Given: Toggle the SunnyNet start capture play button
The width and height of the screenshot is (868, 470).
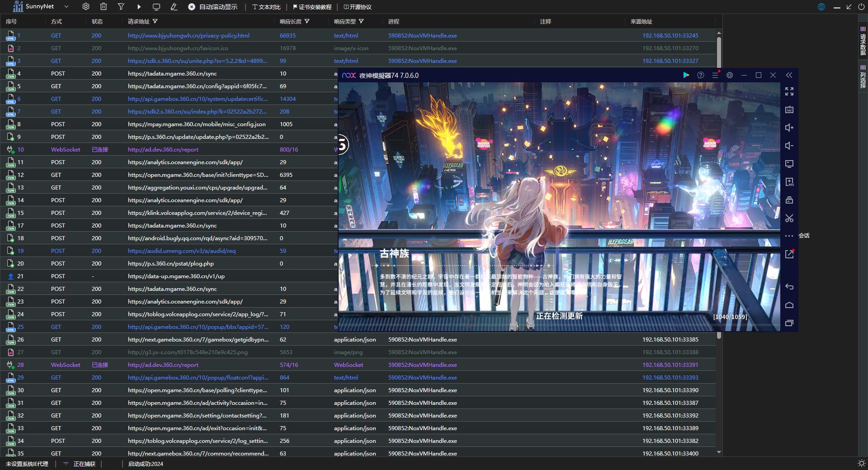Looking at the screenshot, I should 139,7.
